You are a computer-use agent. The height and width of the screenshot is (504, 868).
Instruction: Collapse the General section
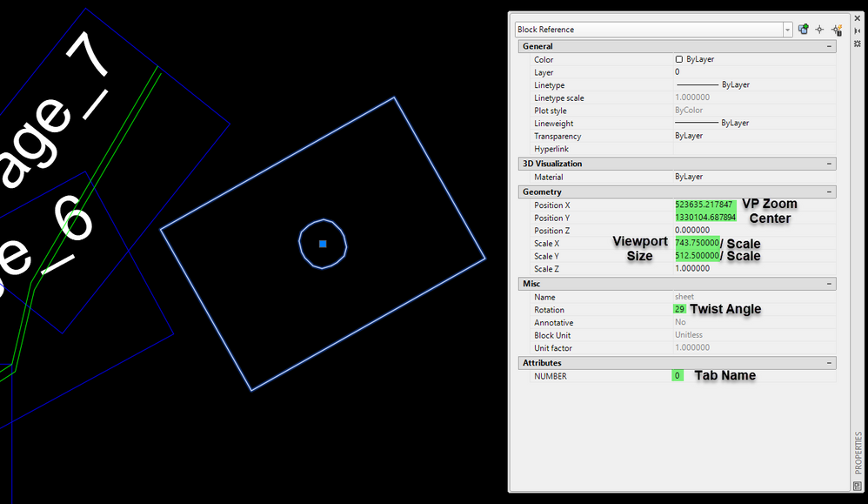(829, 46)
